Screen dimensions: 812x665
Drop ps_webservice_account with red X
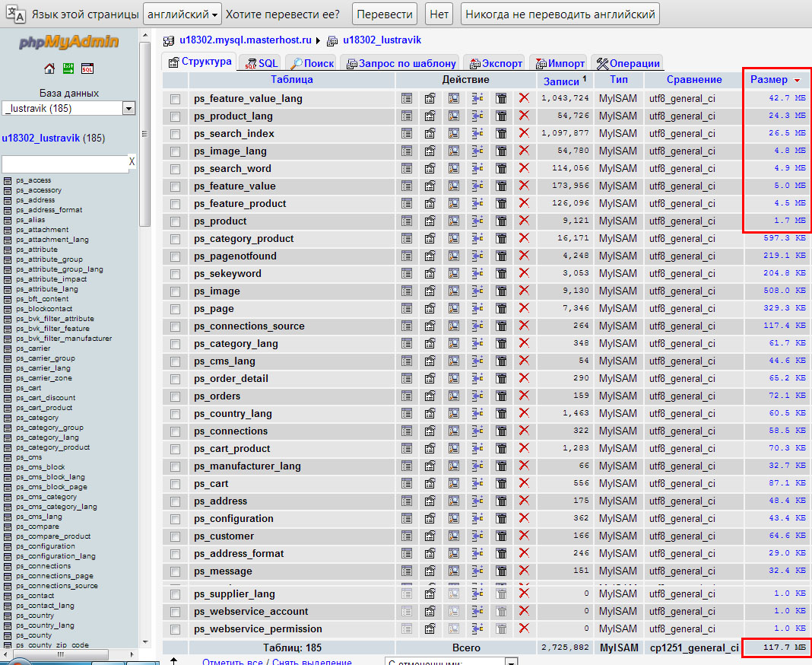click(524, 611)
